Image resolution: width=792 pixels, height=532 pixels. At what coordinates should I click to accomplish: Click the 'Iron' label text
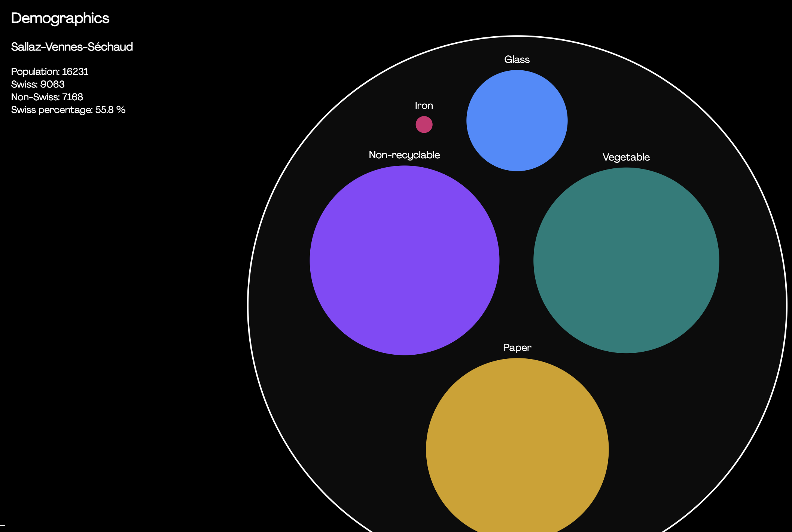click(x=424, y=106)
